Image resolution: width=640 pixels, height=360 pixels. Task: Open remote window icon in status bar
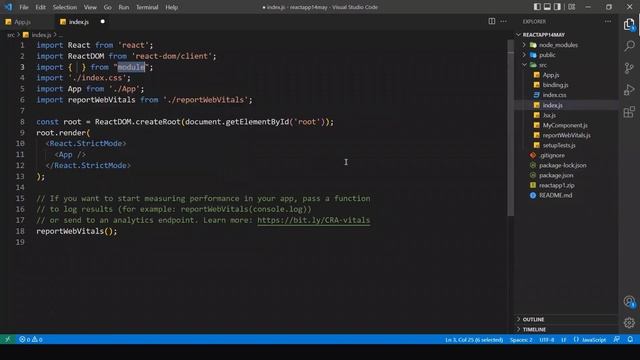click(x=7, y=339)
